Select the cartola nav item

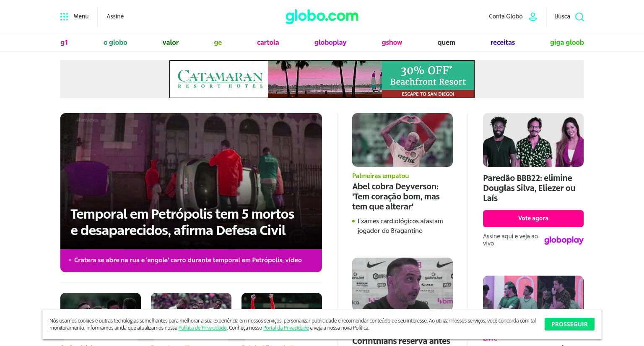click(268, 42)
